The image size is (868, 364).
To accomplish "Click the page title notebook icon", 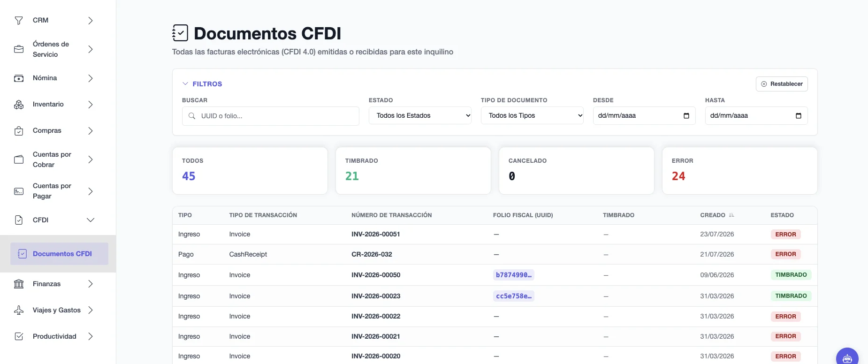I will tap(180, 33).
